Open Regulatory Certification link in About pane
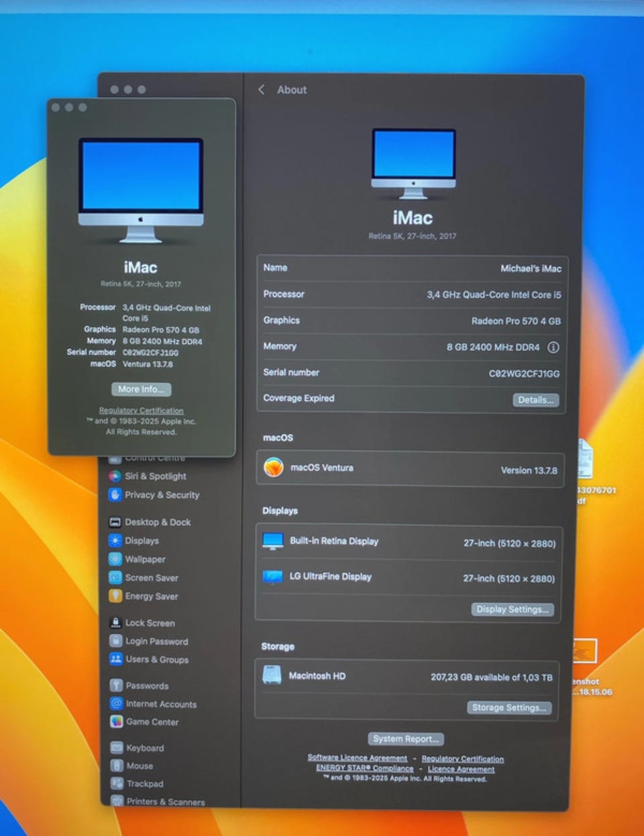 (463, 759)
